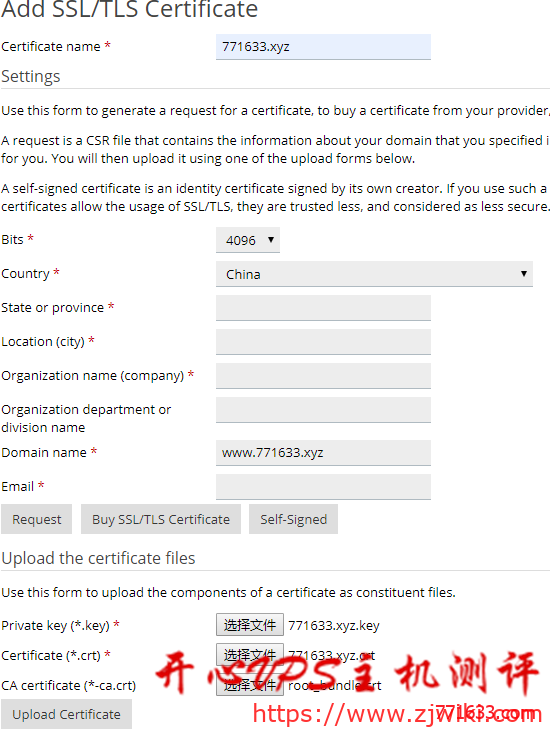Screen dimensions: 550x731
Task: Expand the Country dropdown showing China
Action: [x=374, y=274]
